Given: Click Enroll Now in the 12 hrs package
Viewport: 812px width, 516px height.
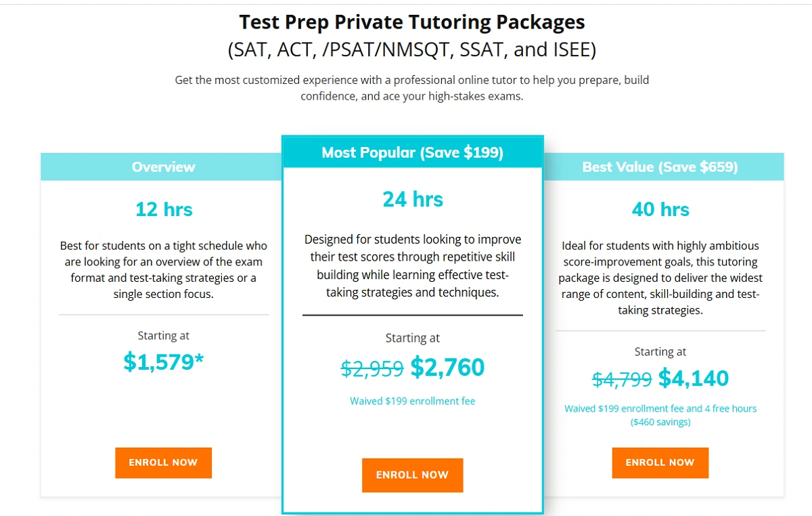Looking at the screenshot, I should click(163, 463).
